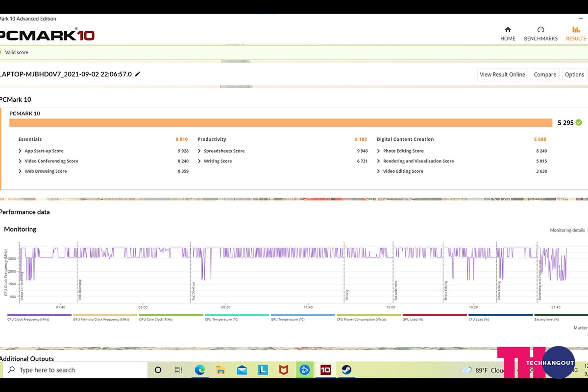Expand the Web Browsing Score row
The image size is (588, 392).
pos(20,171)
